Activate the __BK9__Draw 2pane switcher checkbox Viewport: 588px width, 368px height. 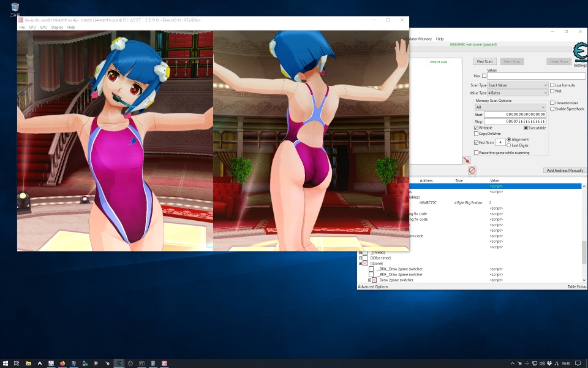pyautogui.click(x=371, y=275)
